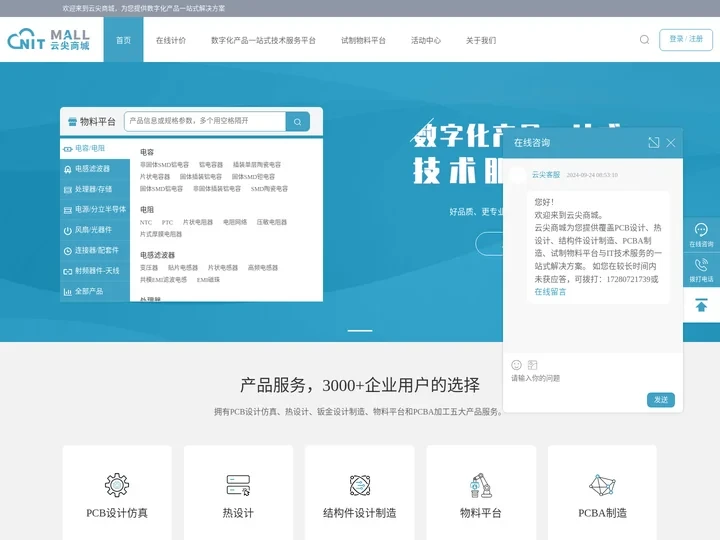Open 在线咨询 from the right sidebar
The image size is (720, 540).
point(701,235)
